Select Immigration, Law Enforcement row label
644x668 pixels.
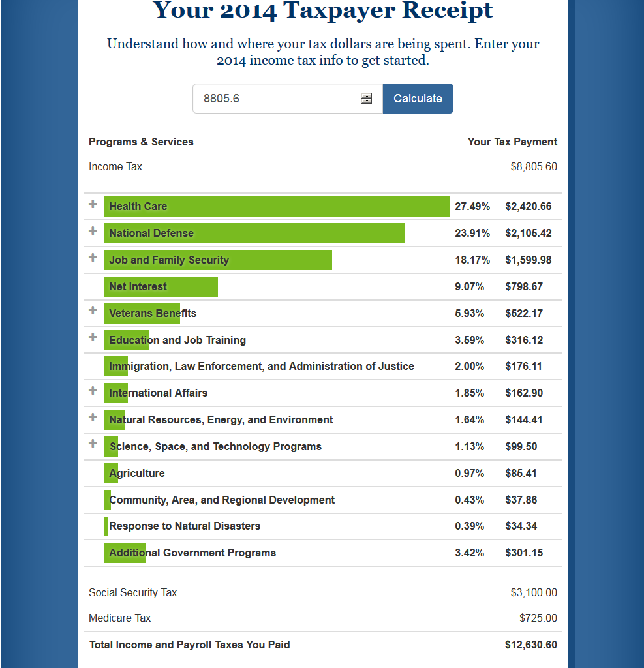pos(262,366)
